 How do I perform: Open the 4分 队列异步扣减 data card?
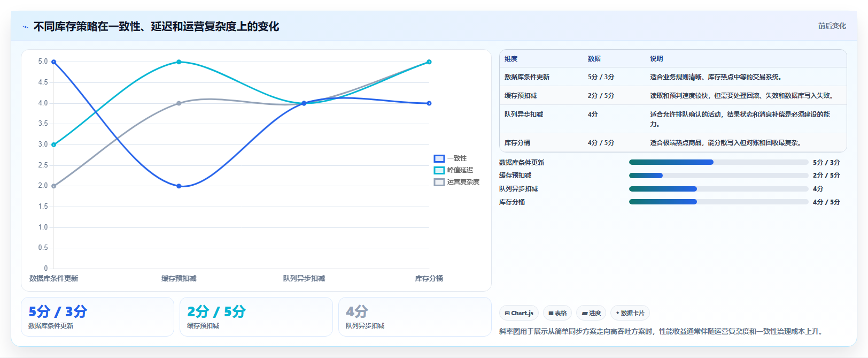pos(415,317)
